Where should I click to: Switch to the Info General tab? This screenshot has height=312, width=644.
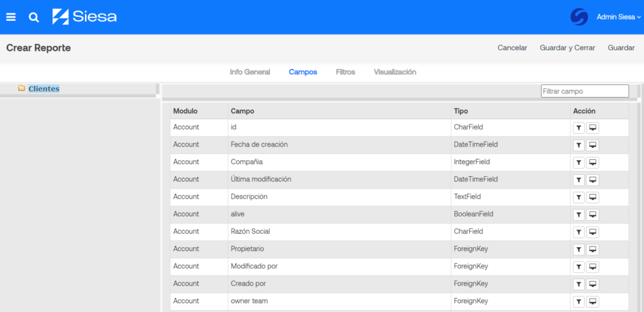250,72
